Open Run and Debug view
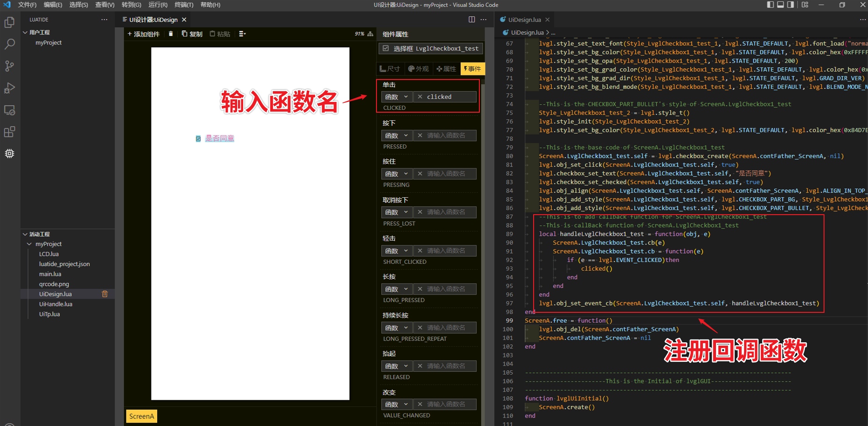The image size is (868, 426). pyautogui.click(x=9, y=88)
